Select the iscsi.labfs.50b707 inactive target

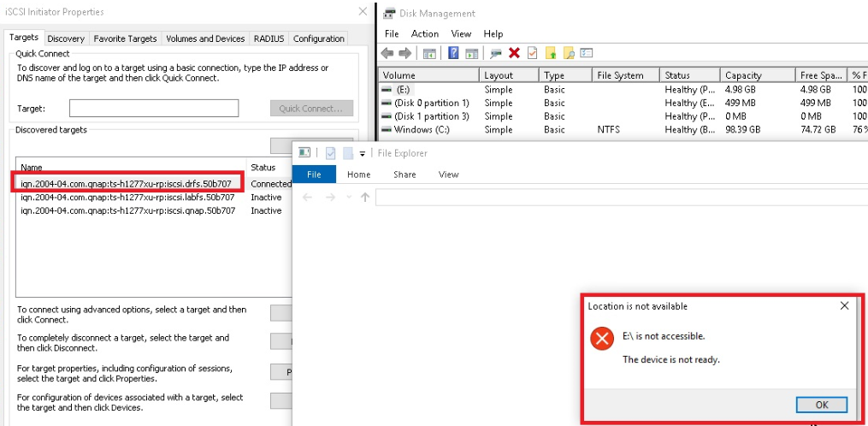(127, 198)
